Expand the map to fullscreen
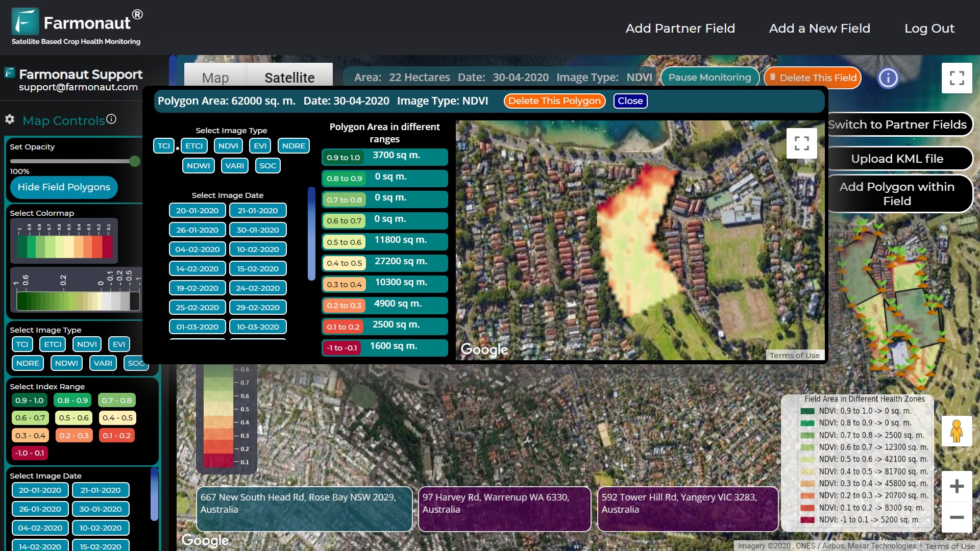980x551 pixels. (x=957, y=78)
